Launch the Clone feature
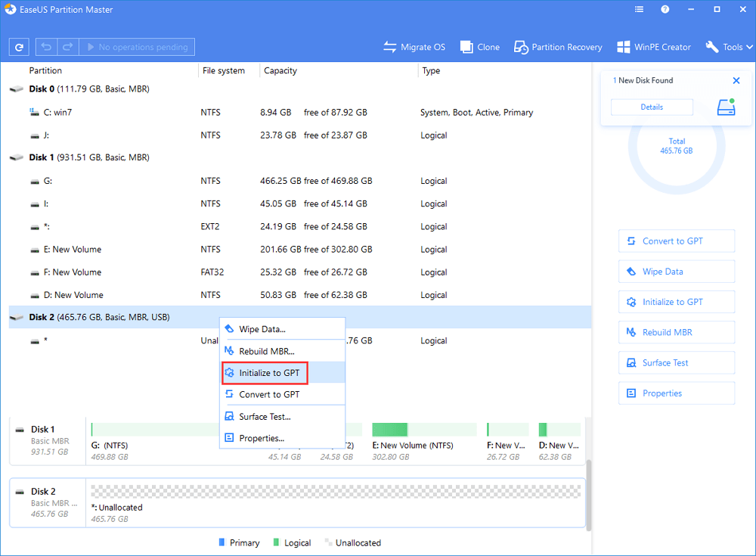The width and height of the screenshot is (756, 556). (x=480, y=47)
